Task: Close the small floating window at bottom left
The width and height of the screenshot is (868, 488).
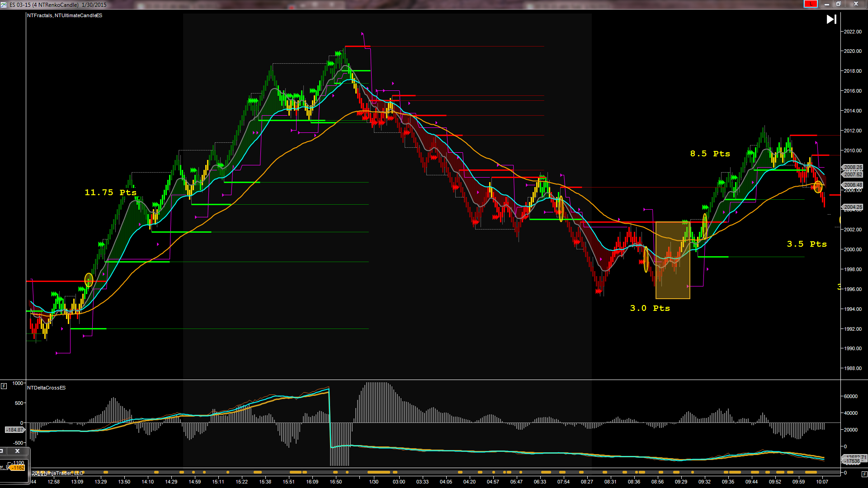Action: [x=17, y=451]
